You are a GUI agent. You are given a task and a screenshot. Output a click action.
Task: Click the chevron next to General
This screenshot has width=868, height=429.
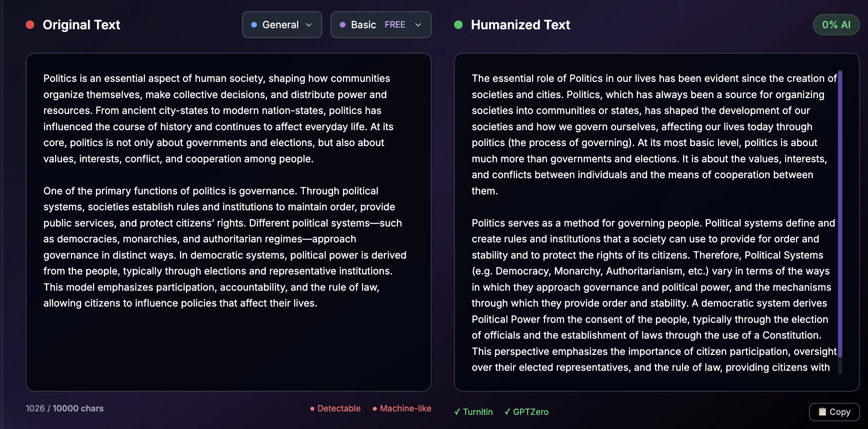click(x=309, y=25)
